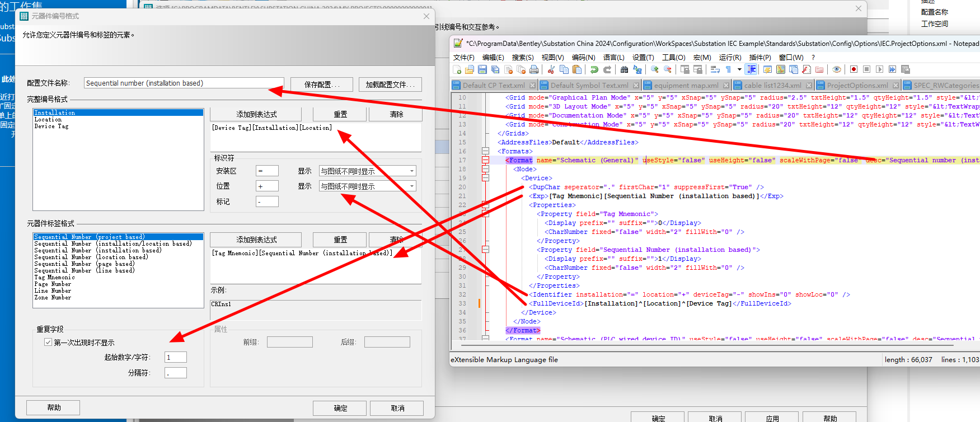Click the Save All toolbar icon
The width and height of the screenshot is (980, 422).
[x=495, y=69]
